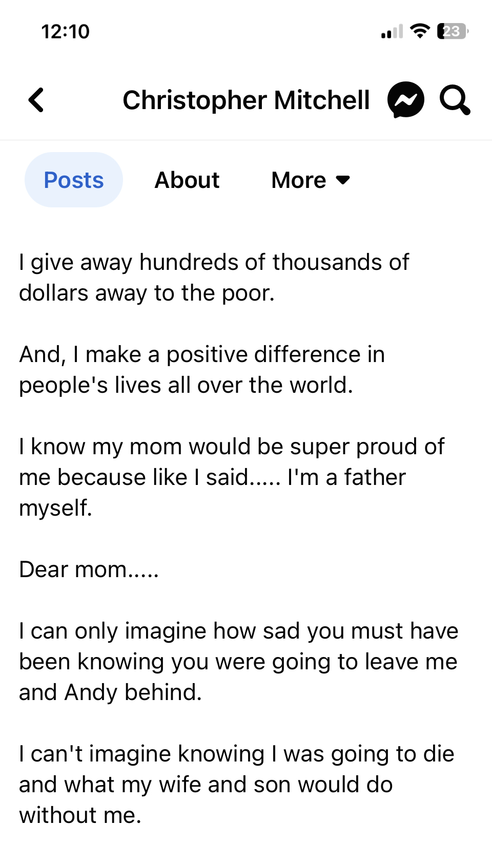Tap the 'wife and son' paragraph
This screenshot has height=868, width=492.
click(237, 785)
